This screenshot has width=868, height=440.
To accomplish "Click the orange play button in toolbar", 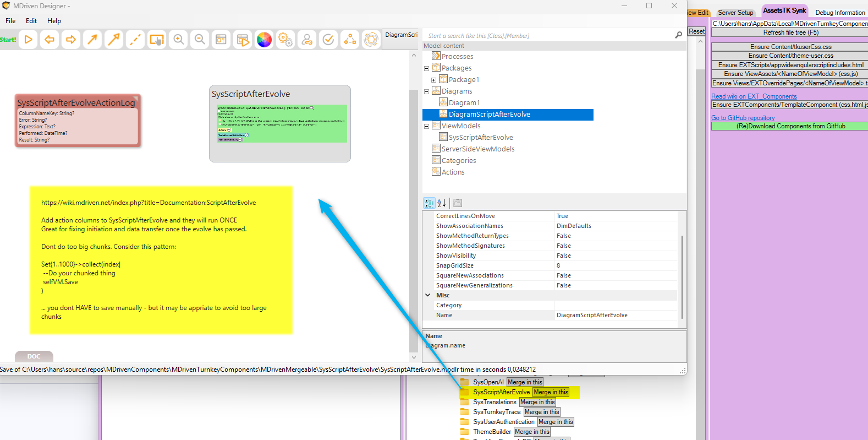I will click(x=29, y=40).
